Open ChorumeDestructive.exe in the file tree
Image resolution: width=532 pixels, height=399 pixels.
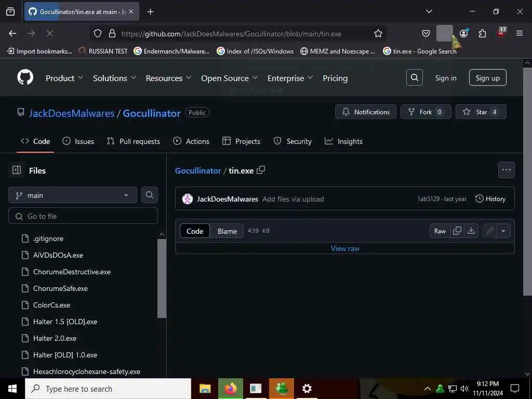72,271
